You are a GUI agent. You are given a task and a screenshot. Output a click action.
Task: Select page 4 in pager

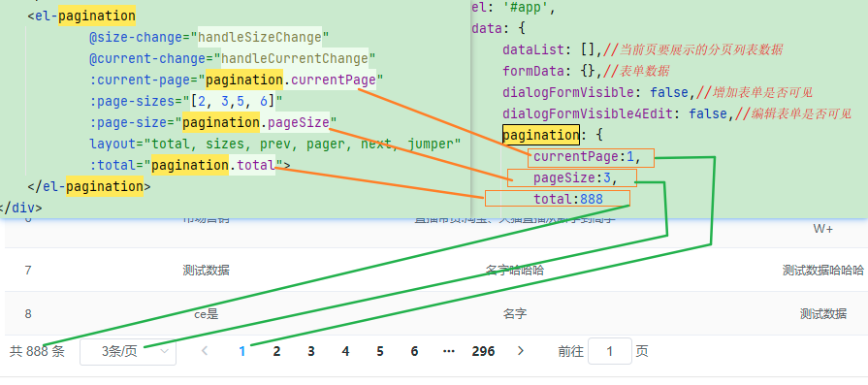pos(345,351)
